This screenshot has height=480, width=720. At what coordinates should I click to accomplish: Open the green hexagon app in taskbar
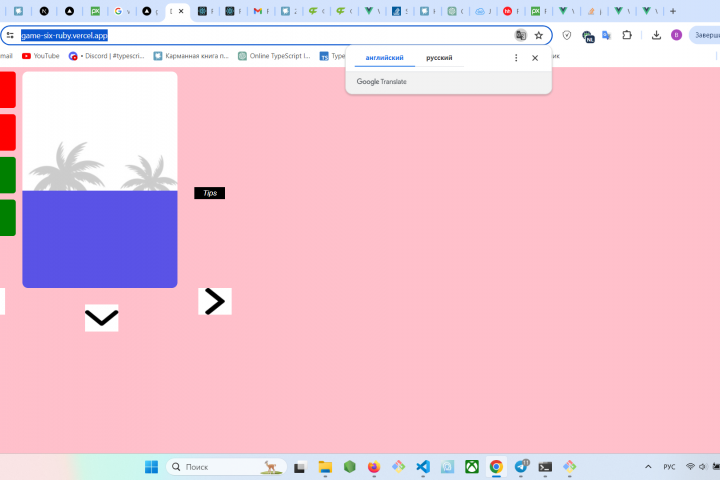click(x=349, y=467)
